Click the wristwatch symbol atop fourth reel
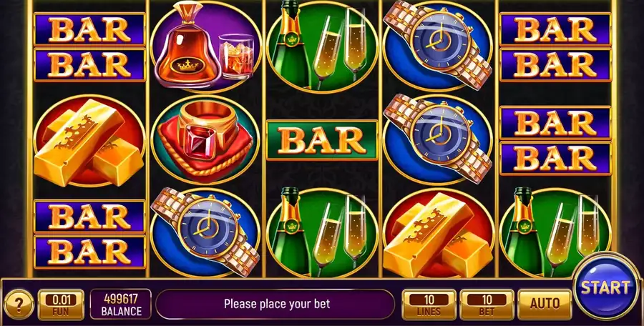This screenshot has height=326, width=644. pos(438,45)
